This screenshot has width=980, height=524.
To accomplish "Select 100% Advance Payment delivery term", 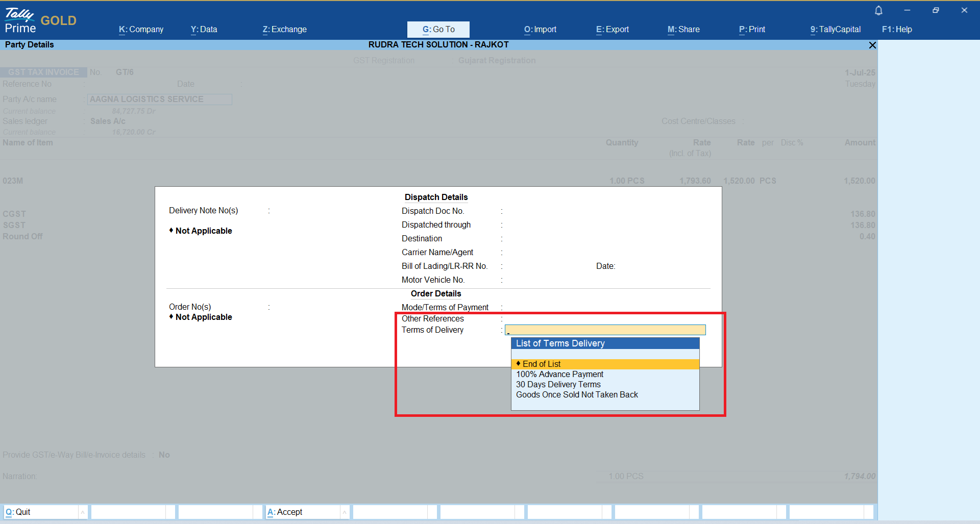I will coord(559,375).
